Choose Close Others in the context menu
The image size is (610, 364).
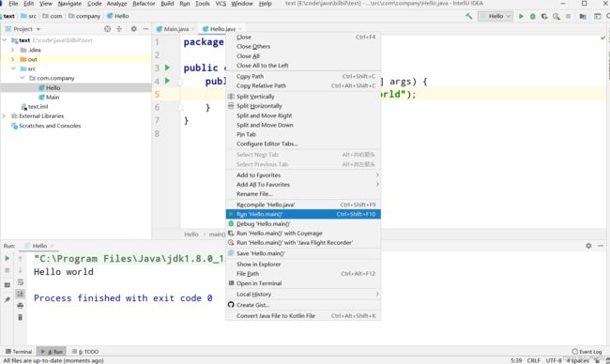tap(303, 46)
